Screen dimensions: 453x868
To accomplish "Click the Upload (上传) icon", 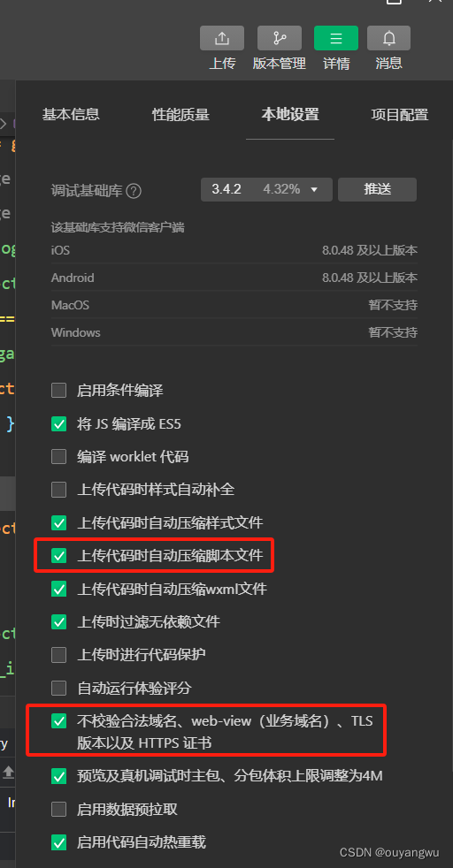I will tap(222, 38).
